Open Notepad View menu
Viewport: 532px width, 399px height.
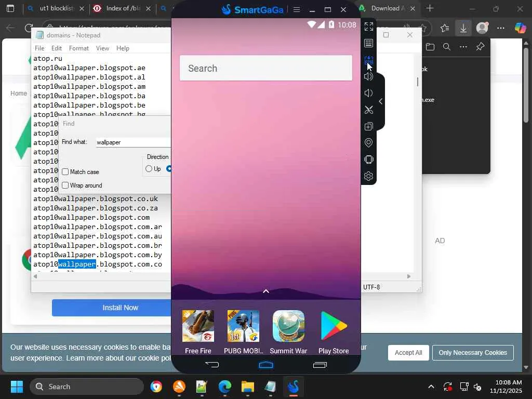click(102, 48)
